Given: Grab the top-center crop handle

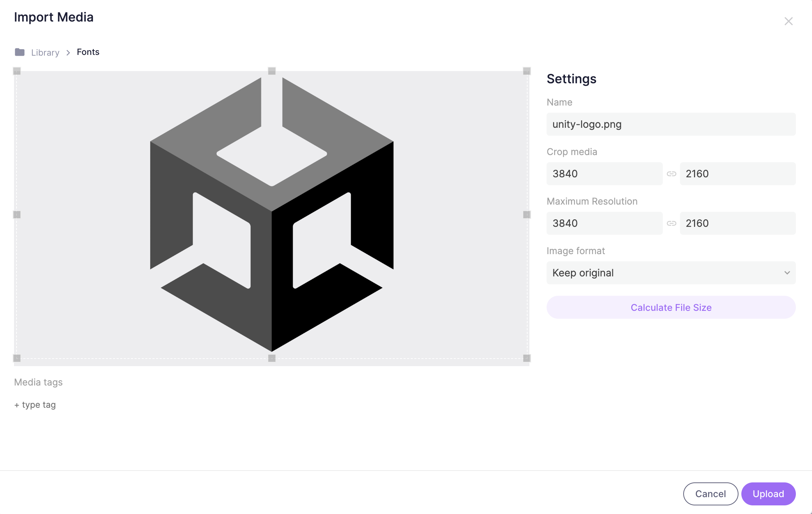Looking at the screenshot, I should tap(272, 71).
